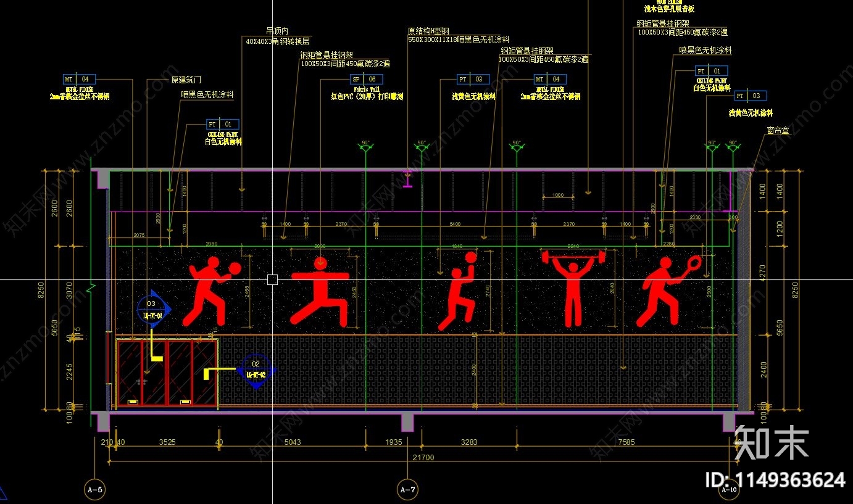Select the red basketball shooter figure
The image size is (853, 504).
(x=458, y=291)
